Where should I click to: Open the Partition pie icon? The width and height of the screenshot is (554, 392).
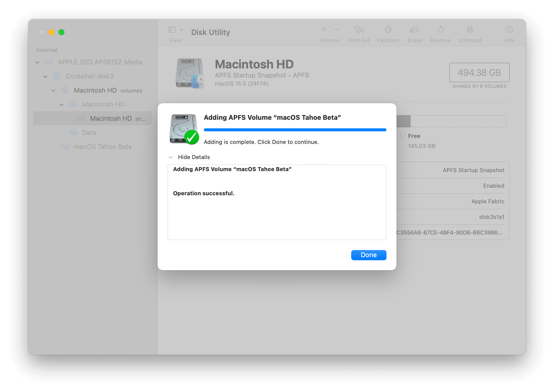[x=388, y=30]
